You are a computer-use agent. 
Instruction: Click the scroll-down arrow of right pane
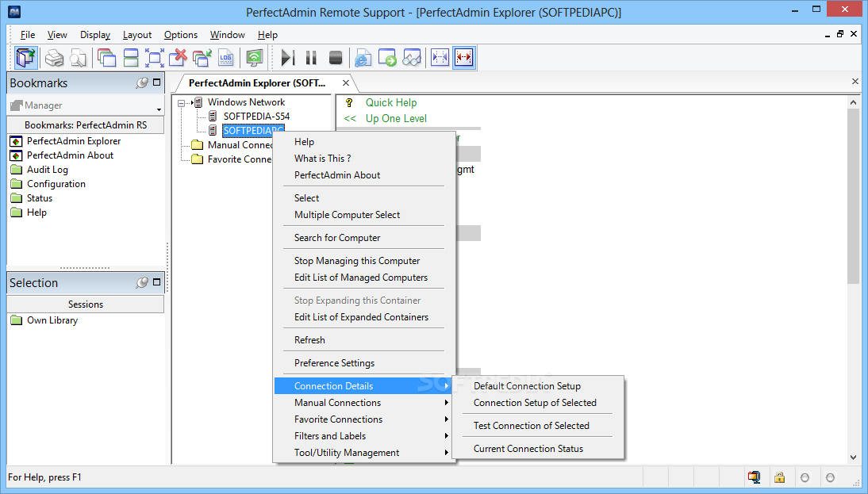coord(853,458)
